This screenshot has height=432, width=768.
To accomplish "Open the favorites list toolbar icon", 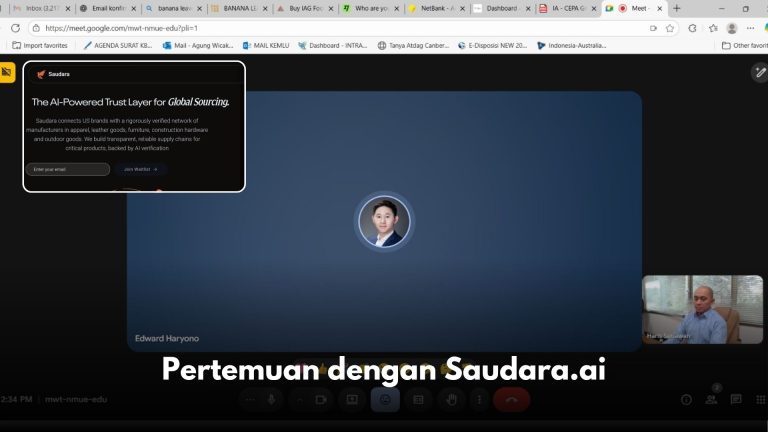I will click(x=713, y=28).
